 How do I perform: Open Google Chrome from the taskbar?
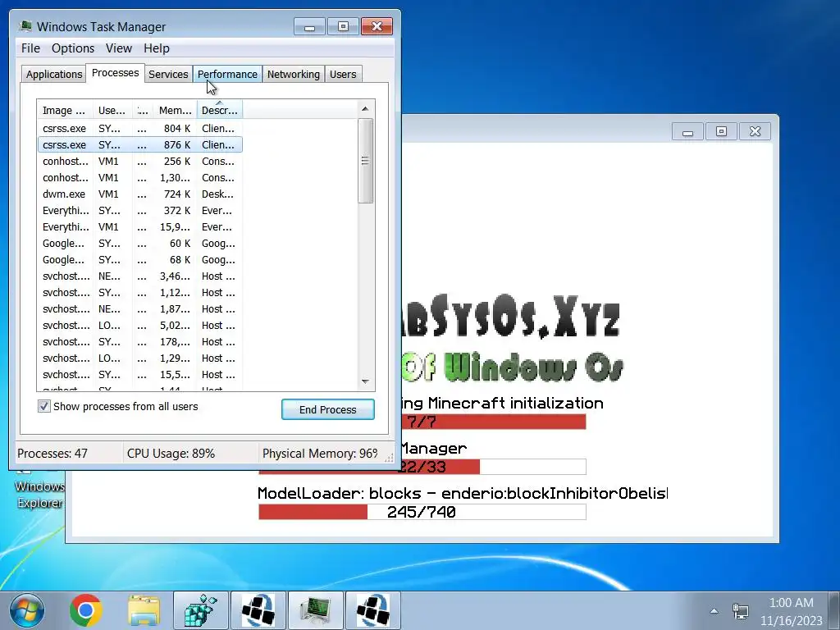pyautogui.click(x=85, y=610)
